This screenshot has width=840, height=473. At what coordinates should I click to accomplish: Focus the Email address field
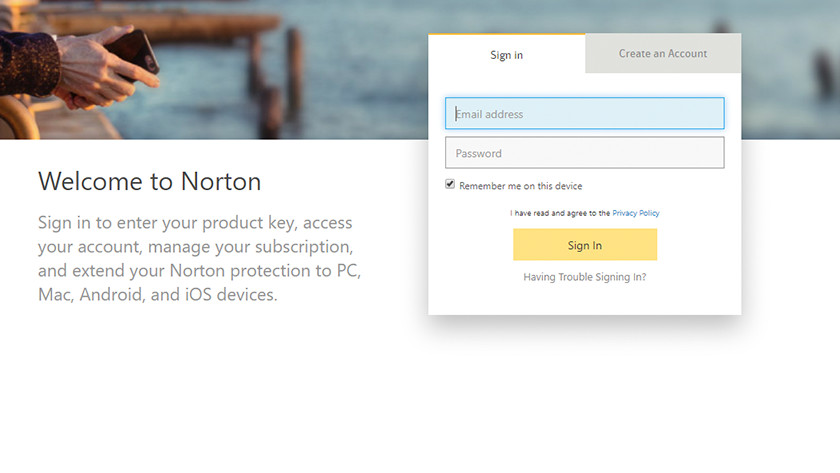584,114
